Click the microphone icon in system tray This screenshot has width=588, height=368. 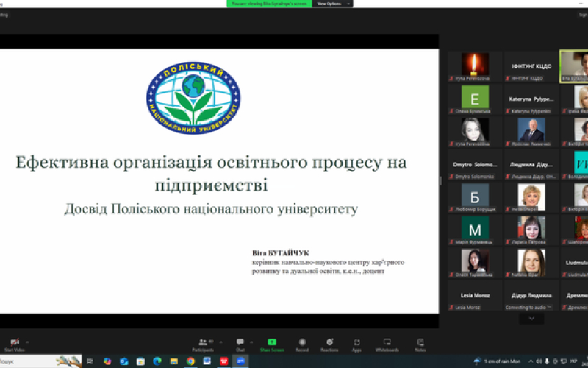[548, 361]
